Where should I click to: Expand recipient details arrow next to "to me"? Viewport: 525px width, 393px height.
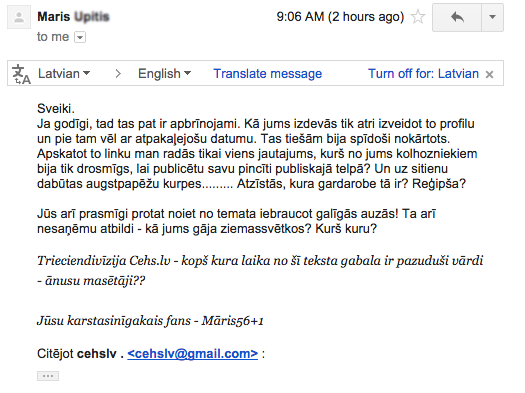tap(80, 37)
